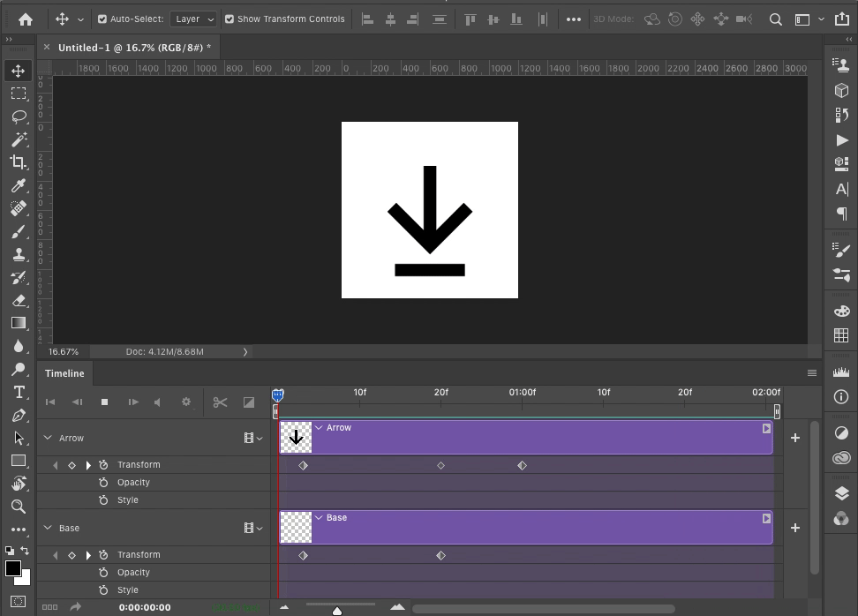The height and width of the screenshot is (616, 858).
Task: Click a Transform keyframe diamond on the Base track
Action: [x=304, y=555]
